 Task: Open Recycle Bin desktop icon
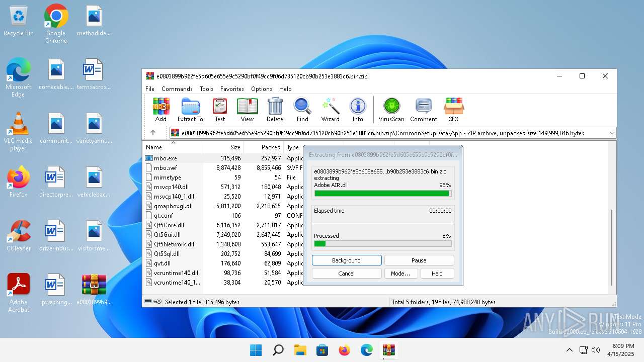click(19, 21)
